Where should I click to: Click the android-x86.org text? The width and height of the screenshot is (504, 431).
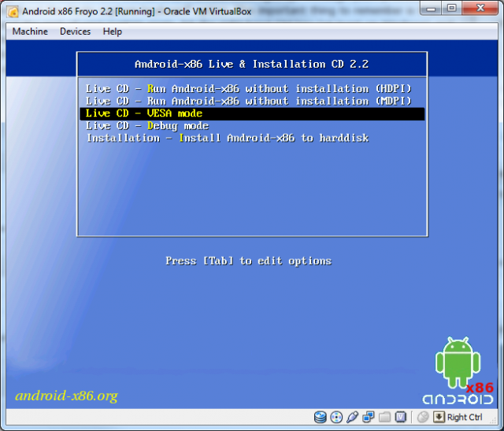click(66, 396)
